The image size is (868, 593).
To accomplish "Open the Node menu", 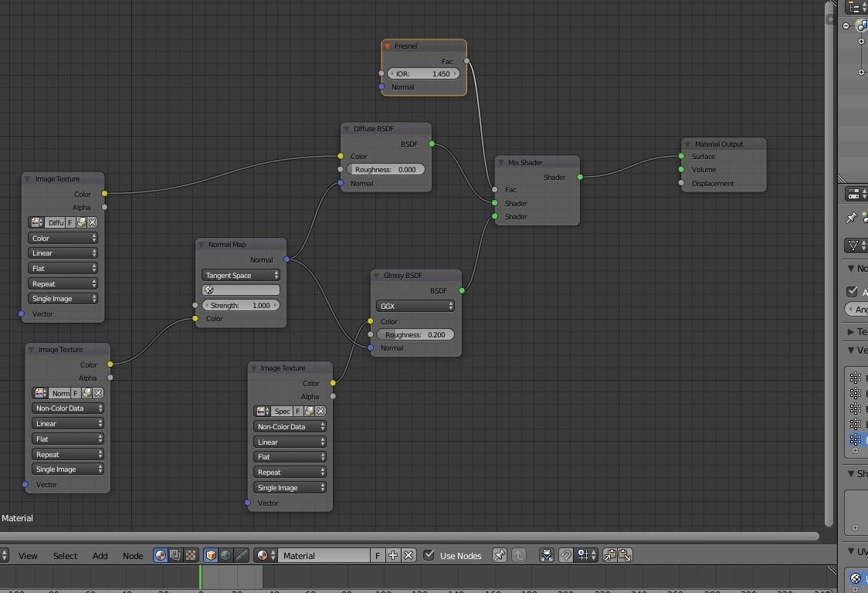I will pos(133,556).
